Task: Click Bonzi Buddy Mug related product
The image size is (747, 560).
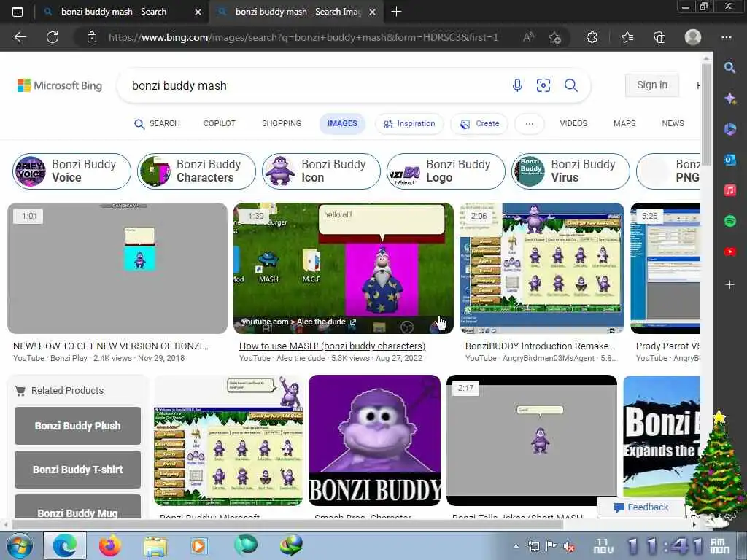Action: (x=77, y=507)
